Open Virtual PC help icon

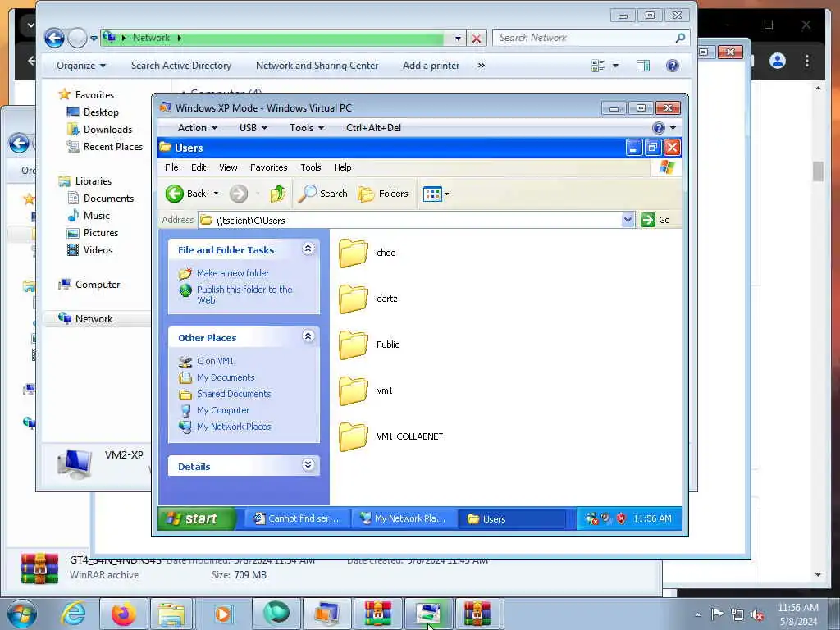(x=659, y=127)
